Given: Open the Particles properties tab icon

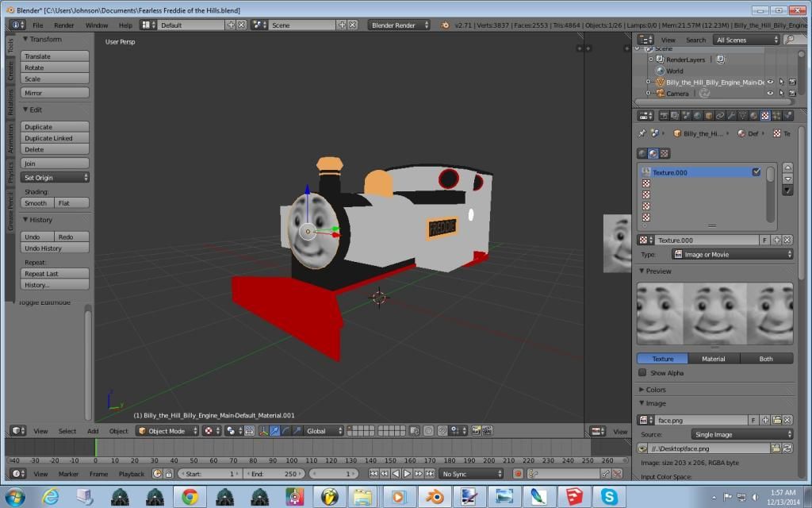Looking at the screenshot, I should coord(777,116).
